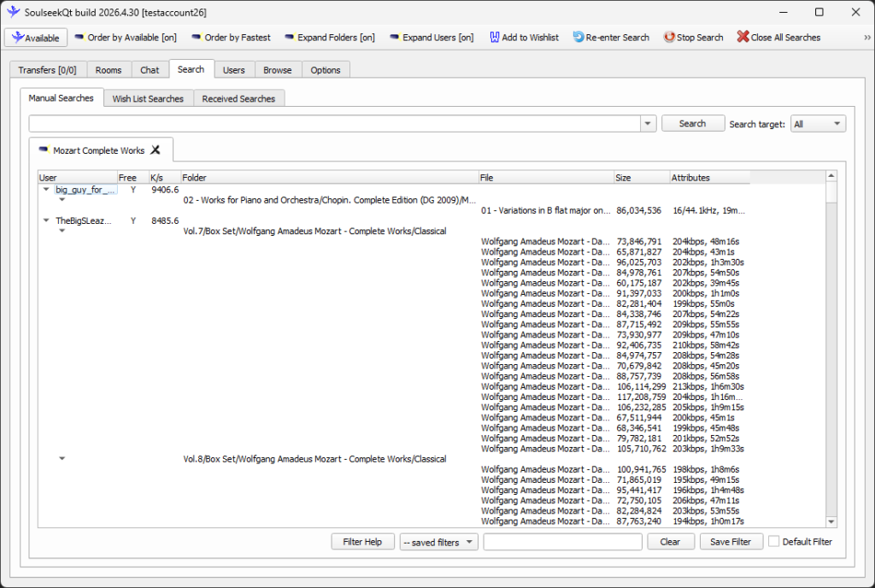The width and height of the screenshot is (875, 588).
Task: Select the Manual Searches sub-tab
Action: click(62, 97)
